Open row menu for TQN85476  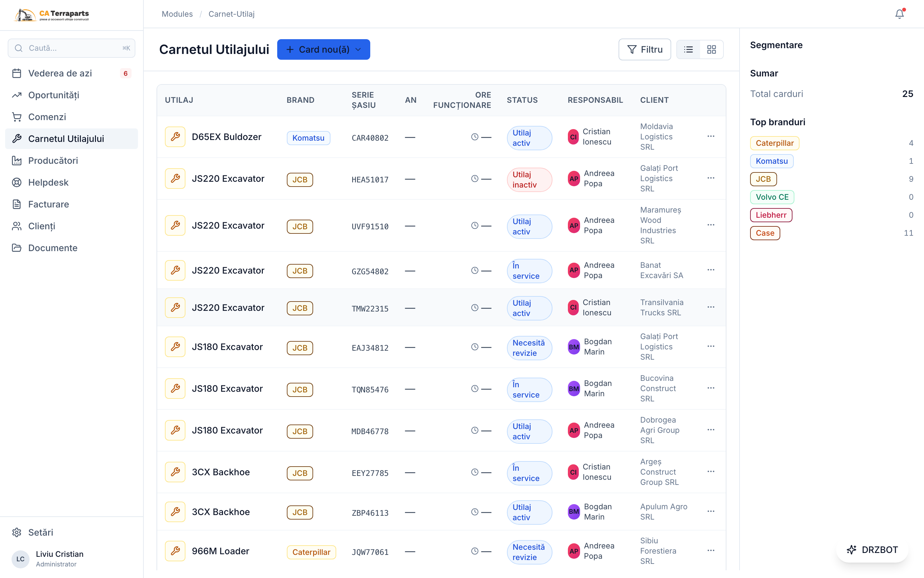[711, 389]
